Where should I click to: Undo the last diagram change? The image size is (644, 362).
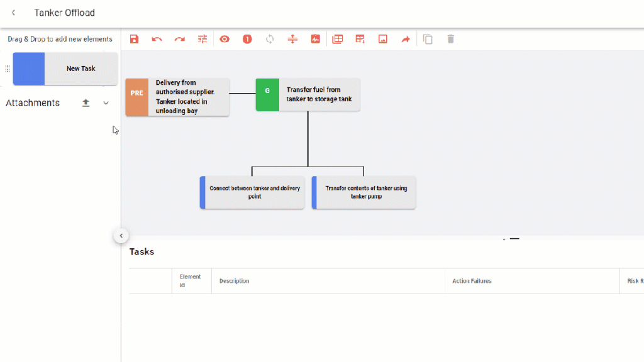[157, 39]
